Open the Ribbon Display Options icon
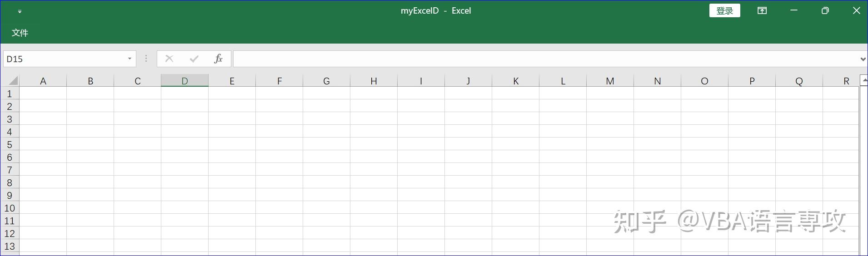 point(762,11)
